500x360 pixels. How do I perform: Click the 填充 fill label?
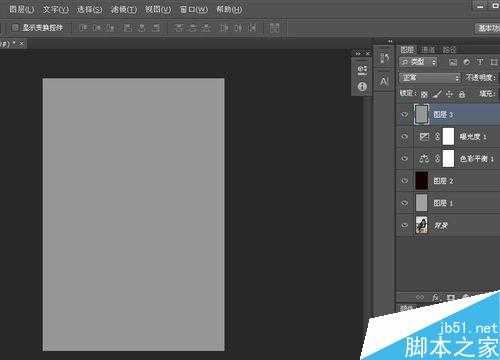coord(487,94)
